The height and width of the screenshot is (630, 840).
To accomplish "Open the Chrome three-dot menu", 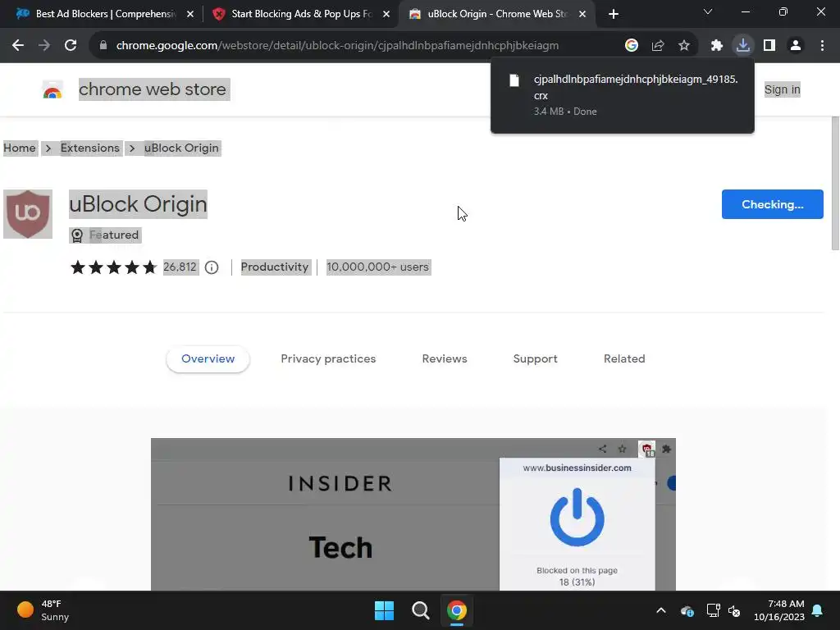I will pyautogui.click(x=822, y=46).
